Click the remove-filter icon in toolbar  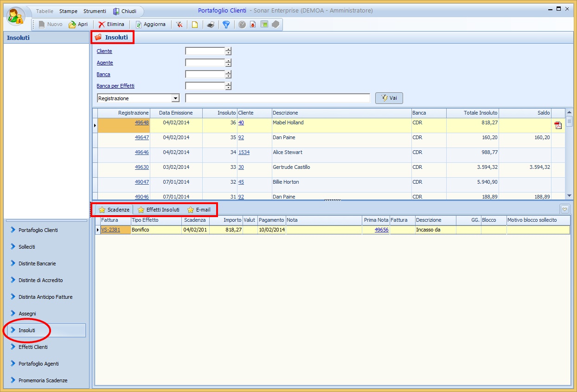(179, 25)
